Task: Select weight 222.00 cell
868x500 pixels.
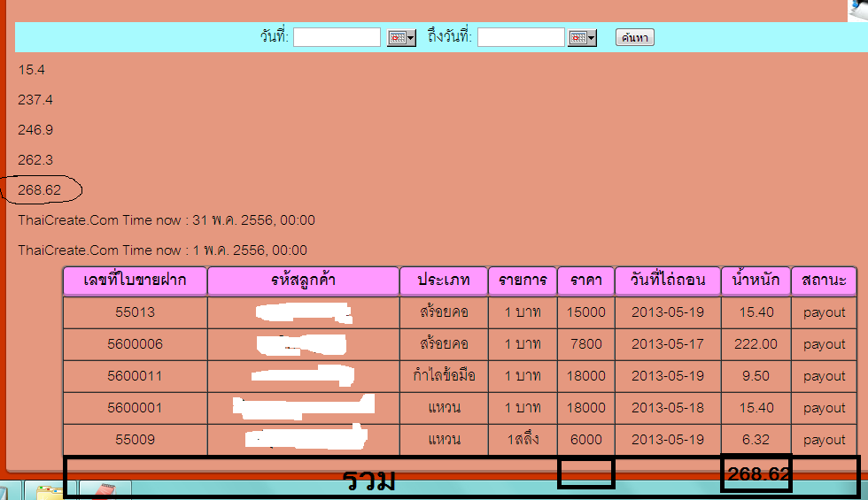Action: point(756,344)
